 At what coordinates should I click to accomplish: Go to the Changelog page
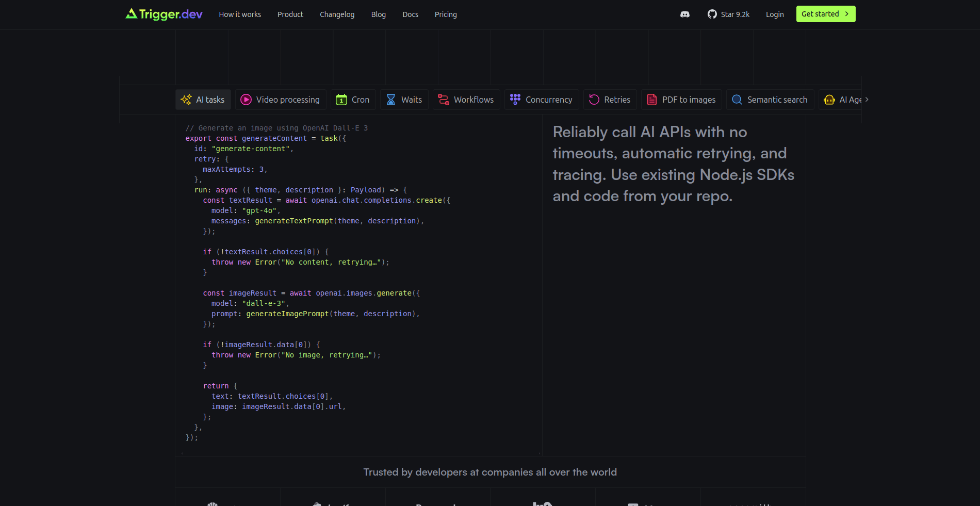tap(337, 14)
